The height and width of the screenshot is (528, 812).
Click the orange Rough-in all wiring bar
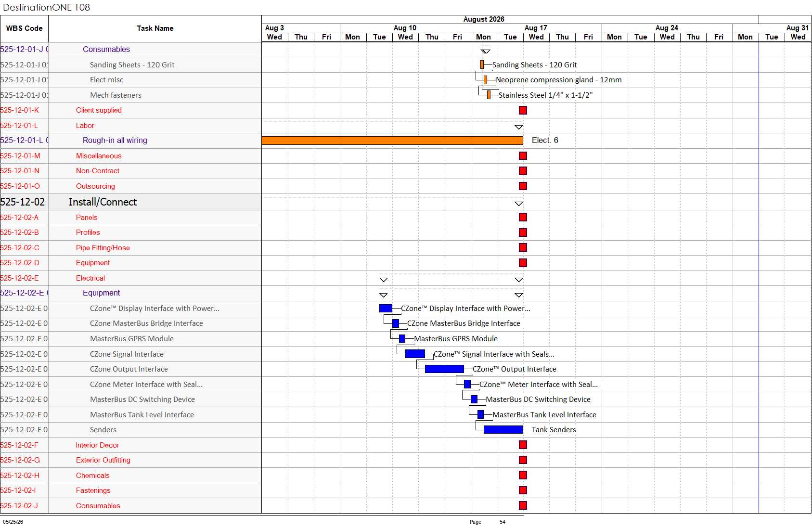392,141
